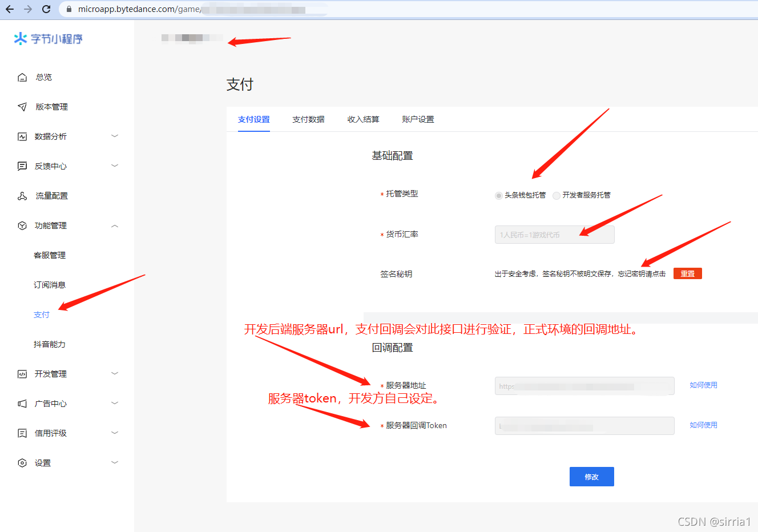Open 客服管理 in sidebar

pyautogui.click(x=50, y=255)
